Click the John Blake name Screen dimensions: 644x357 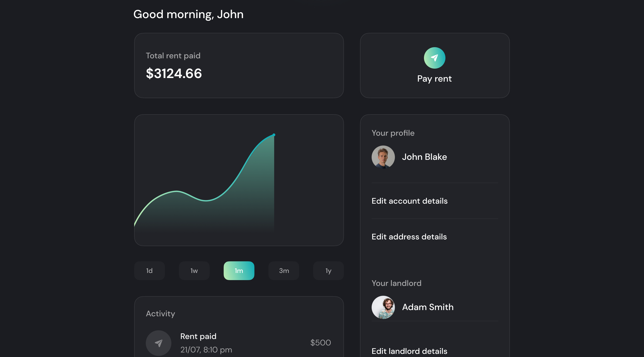pos(424,157)
